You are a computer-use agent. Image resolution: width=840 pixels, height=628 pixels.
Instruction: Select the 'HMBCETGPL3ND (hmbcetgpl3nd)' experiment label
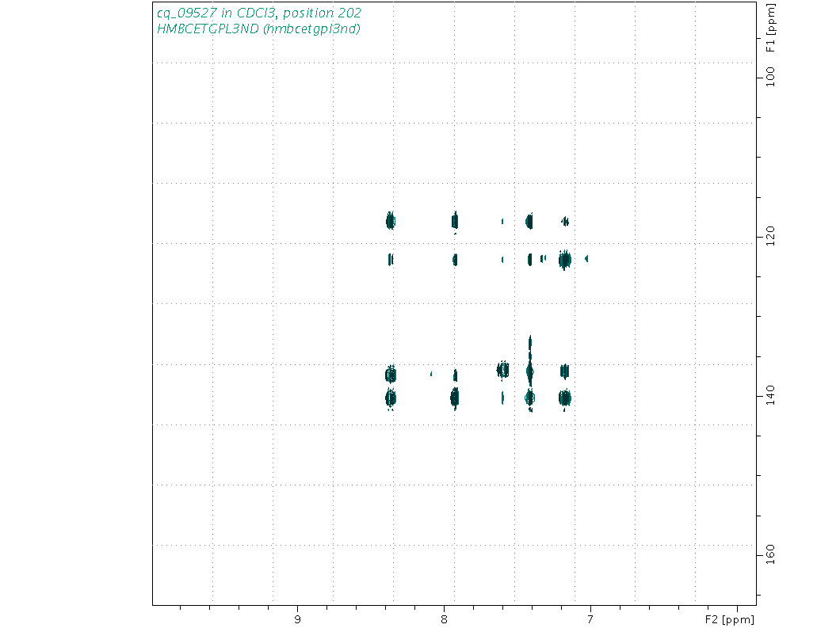[x=259, y=29]
